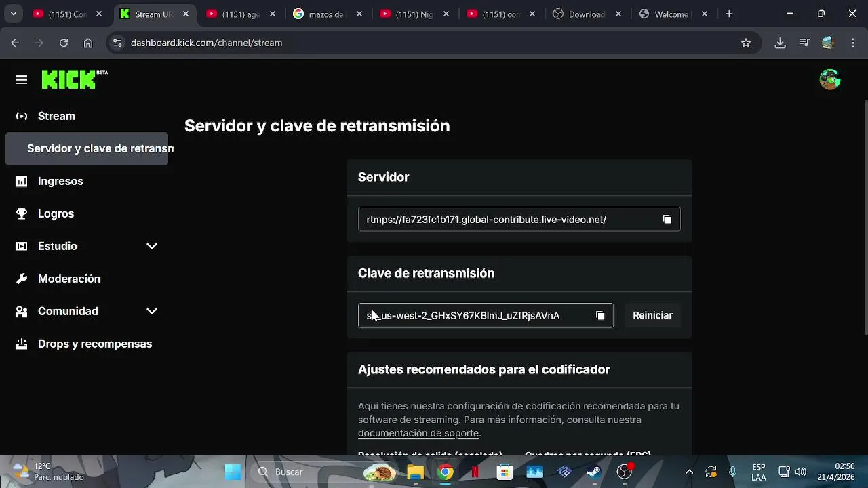Click the Stream broadcast icon in the sidebar
The width and height of the screenshot is (868, 488).
(22, 116)
